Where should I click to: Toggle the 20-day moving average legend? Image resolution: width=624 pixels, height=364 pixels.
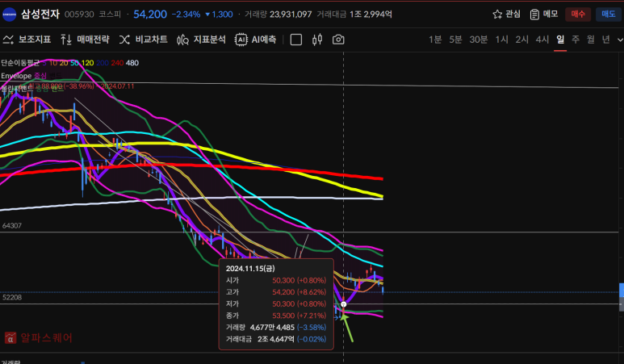tap(64, 63)
